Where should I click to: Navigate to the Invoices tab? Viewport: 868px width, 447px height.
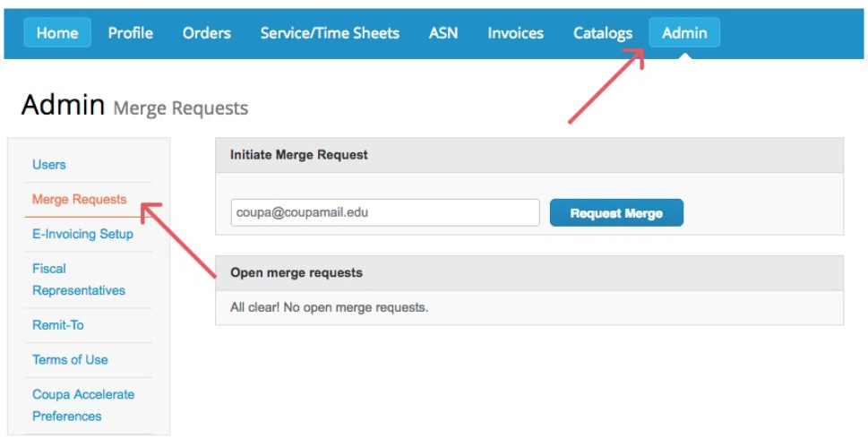(515, 33)
